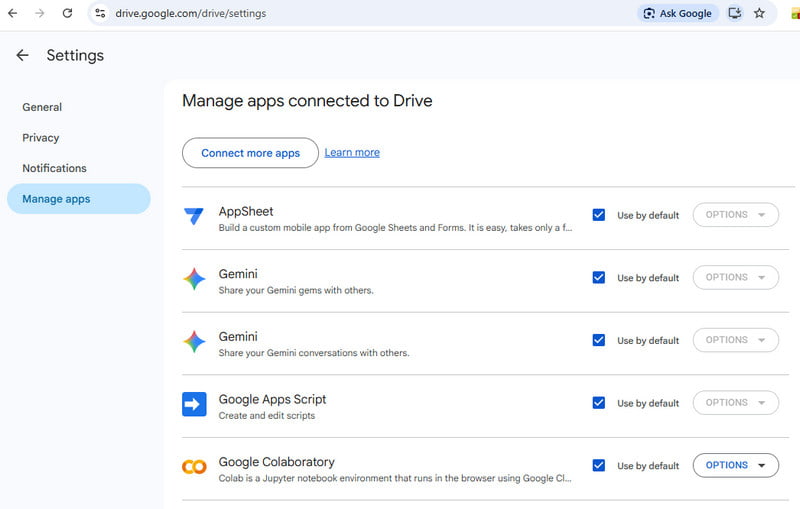Viewport: 800px width, 509px height.
Task: Toggle Use by default for Gemini gems
Action: coord(599,277)
